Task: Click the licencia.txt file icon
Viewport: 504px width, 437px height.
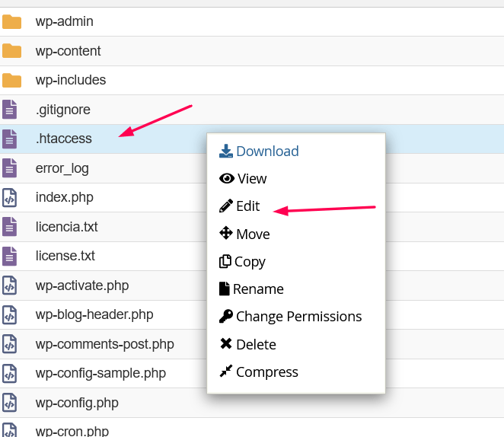Action: pyautogui.click(x=9, y=227)
